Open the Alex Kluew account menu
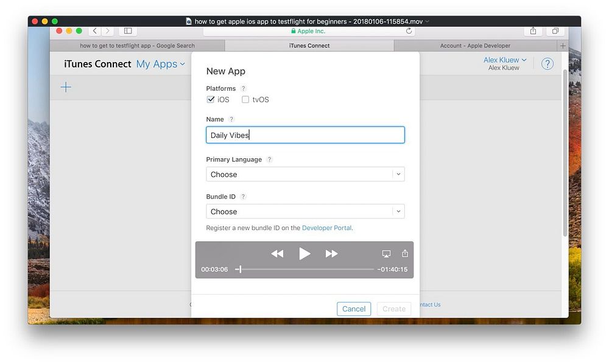The height and width of the screenshot is (364, 609). tap(504, 60)
